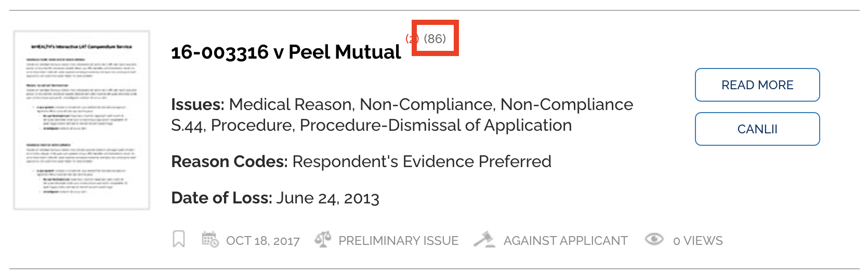The width and height of the screenshot is (868, 275).
Task: Select the AGAINST APPLICANT label
Action: [x=565, y=241]
